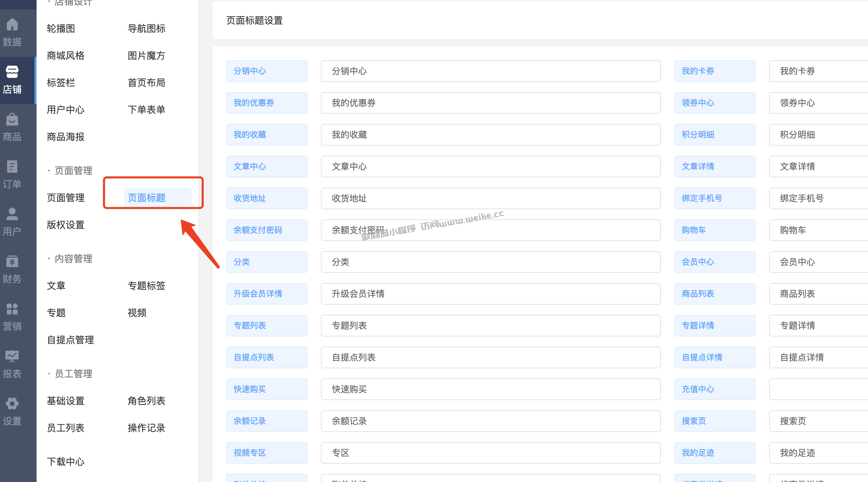Screen dimensions: 868x482
Task: Open 自提点管理 menu item
Action: pyautogui.click(x=70, y=340)
